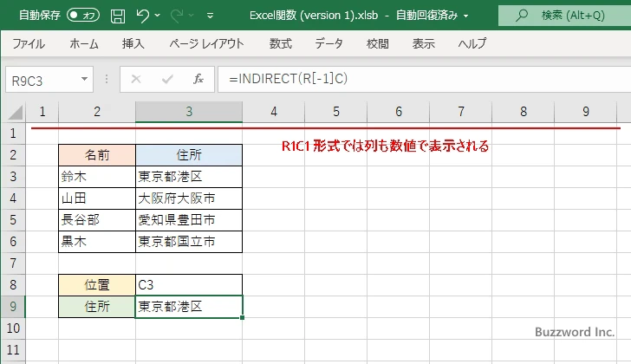This screenshot has height=364, width=631.
Task: Click the cell containing 鈴木
Action: coord(97,177)
